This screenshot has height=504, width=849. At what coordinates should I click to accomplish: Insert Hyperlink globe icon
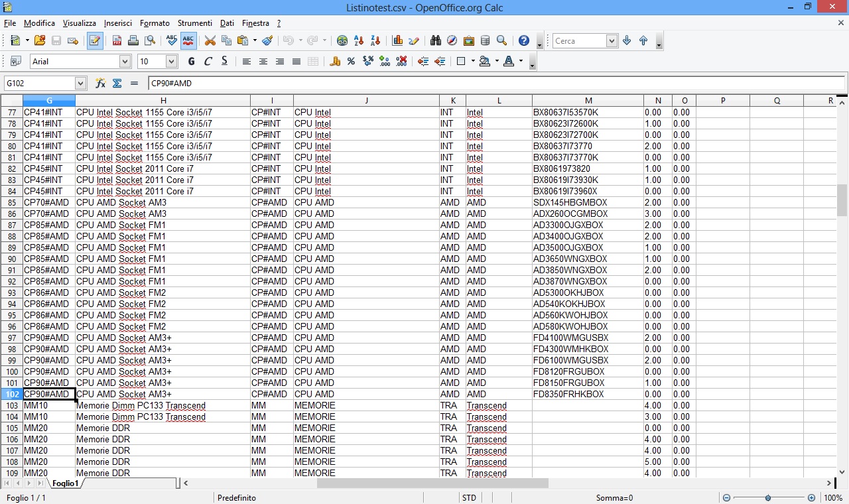[342, 40]
